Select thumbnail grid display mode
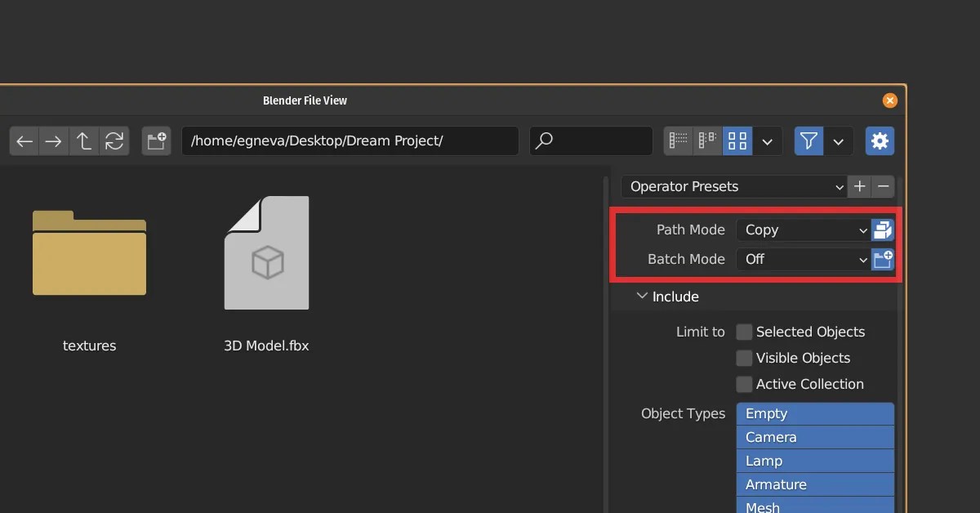The image size is (980, 513). [x=737, y=141]
